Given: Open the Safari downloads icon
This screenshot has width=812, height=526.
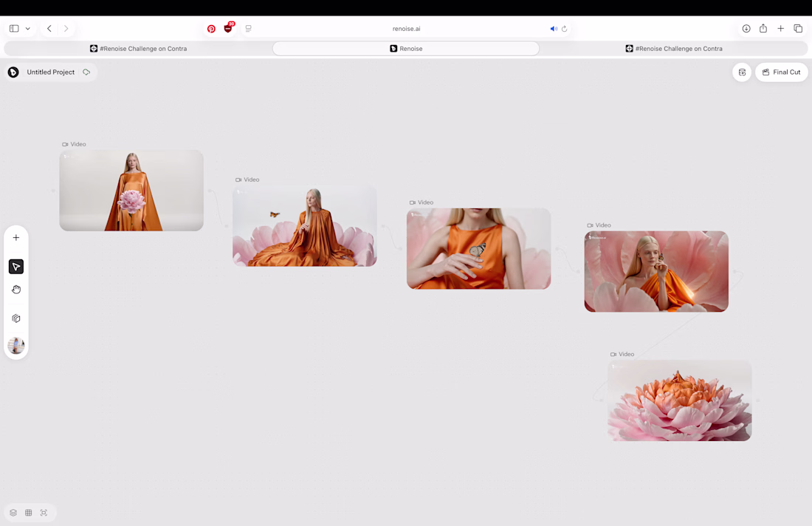Looking at the screenshot, I should click(x=746, y=29).
